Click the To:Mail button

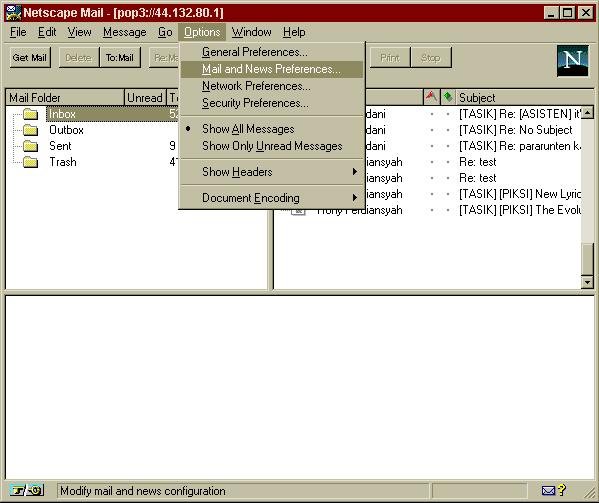pyautogui.click(x=120, y=58)
